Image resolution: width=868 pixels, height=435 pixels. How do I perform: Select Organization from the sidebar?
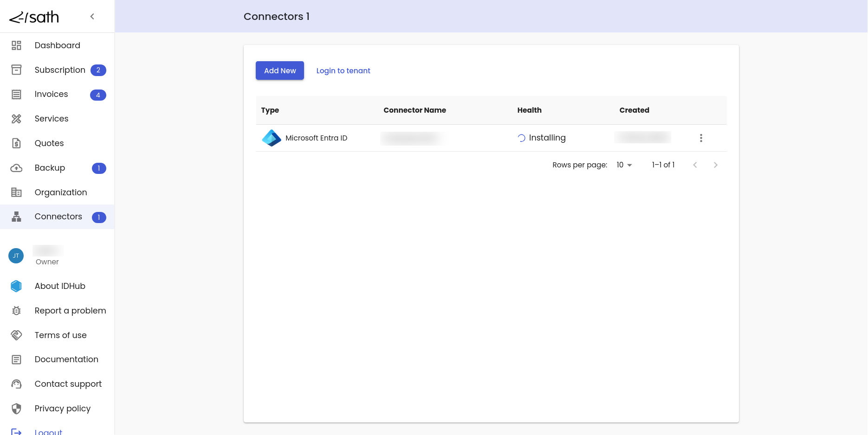point(61,192)
